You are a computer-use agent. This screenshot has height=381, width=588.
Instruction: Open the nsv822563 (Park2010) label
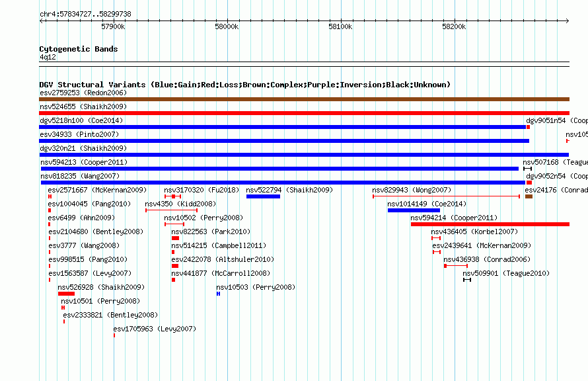(211, 232)
